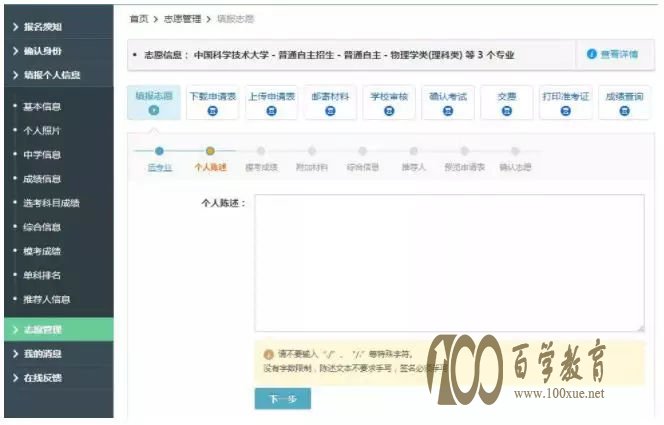The image size is (664, 425).
Task: Select the 交费 stage tab
Action: (x=507, y=102)
